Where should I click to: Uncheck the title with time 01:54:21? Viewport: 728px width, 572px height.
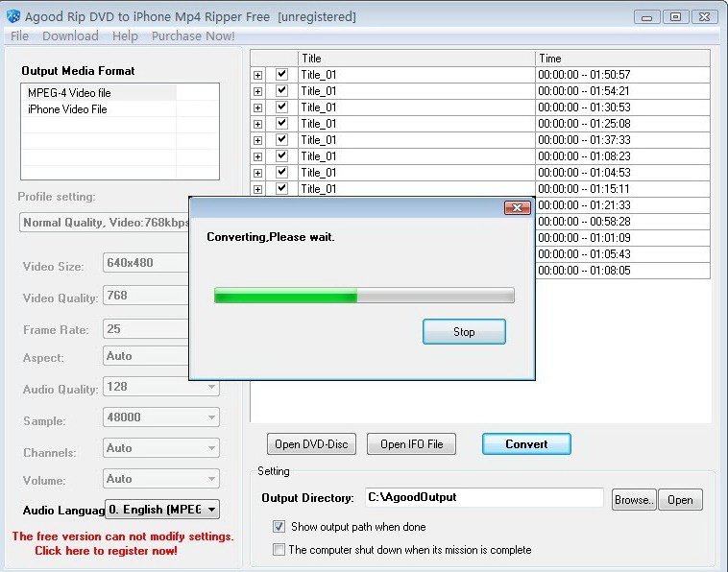tap(281, 90)
